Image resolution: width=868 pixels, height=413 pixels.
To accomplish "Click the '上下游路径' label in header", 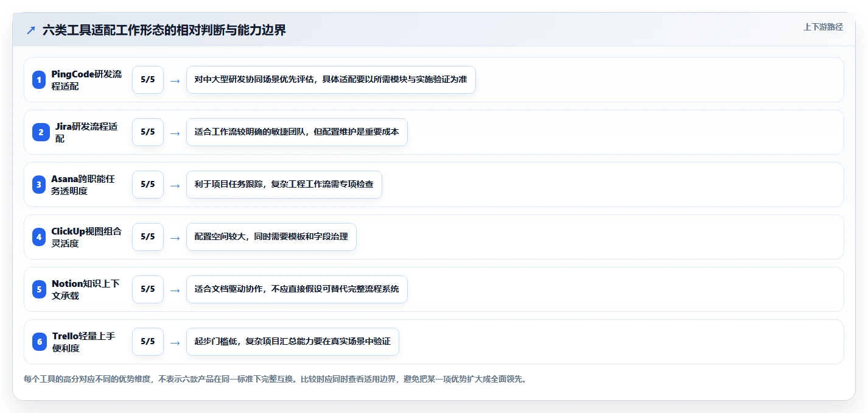I will pyautogui.click(x=823, y=27).
